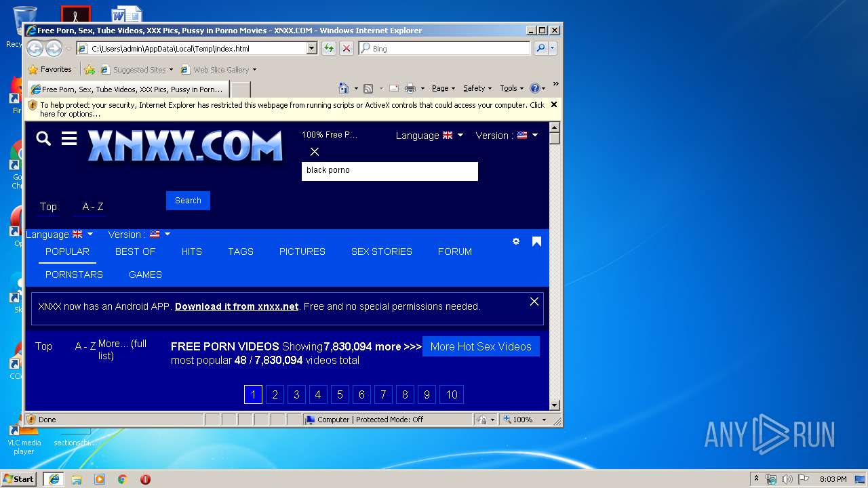Open the Version dropdown in the blue bar
The height and width of the screenshot is (488, 868).
tap(139, 235)
